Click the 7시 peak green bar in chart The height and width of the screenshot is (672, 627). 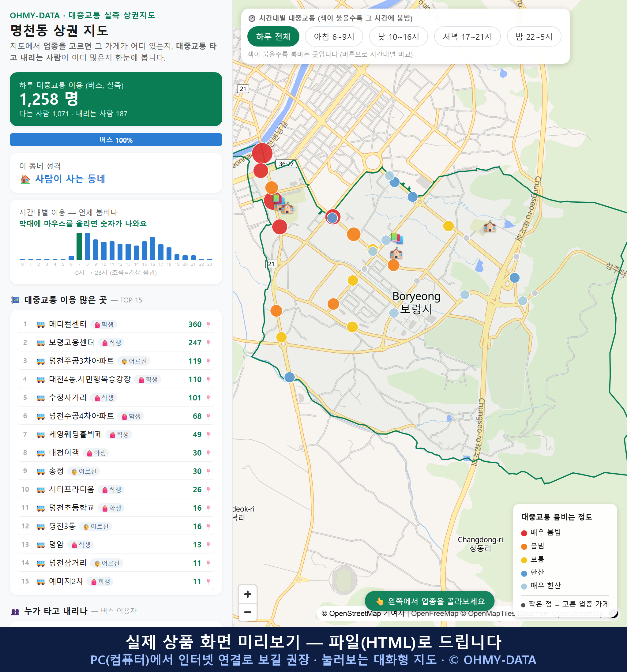79,246
